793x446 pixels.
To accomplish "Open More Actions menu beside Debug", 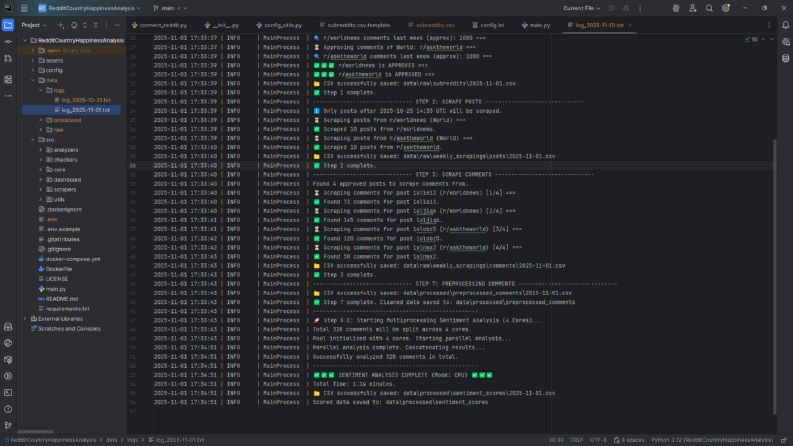I will tap(640, 8).
